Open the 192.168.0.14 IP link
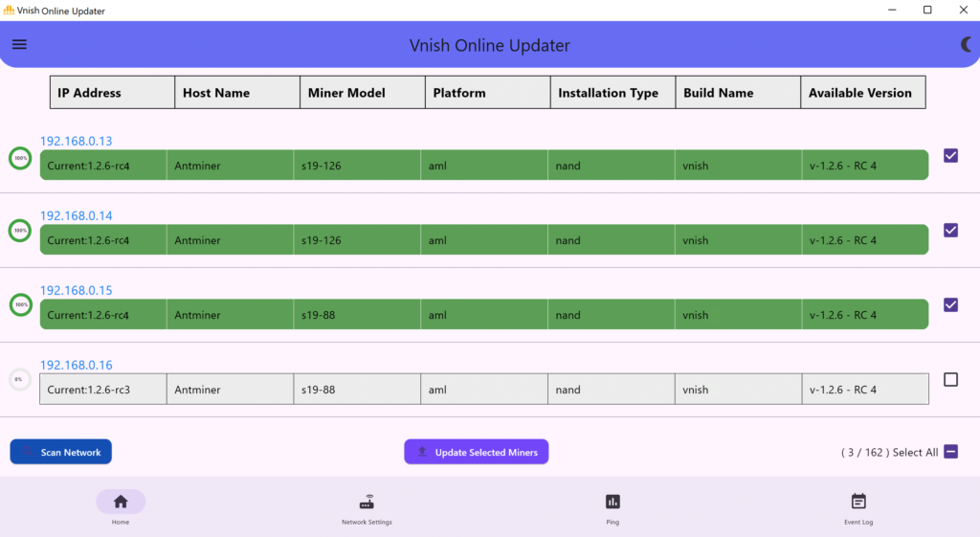980x537 pixels. pos(77,215)
